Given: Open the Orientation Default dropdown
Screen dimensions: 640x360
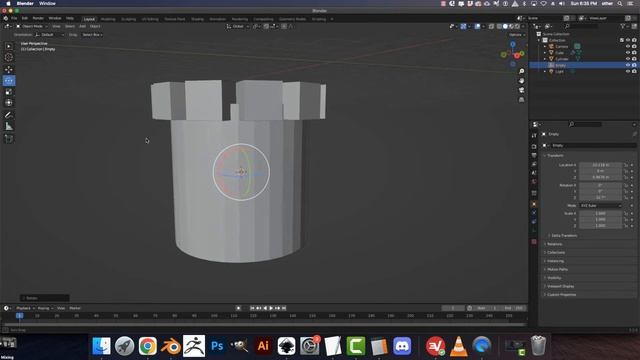Looking at the screenshot, I should (50, 35).
